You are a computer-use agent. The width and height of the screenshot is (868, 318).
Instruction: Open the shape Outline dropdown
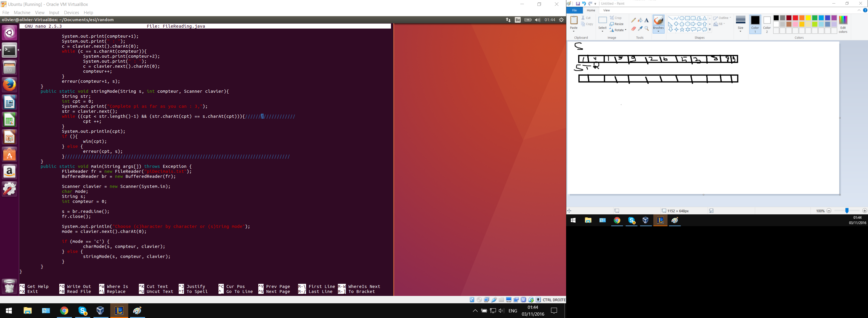(x=722, y=18)
